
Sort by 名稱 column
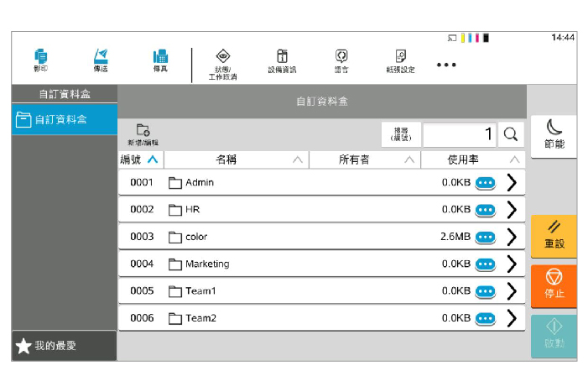(237, 159)
